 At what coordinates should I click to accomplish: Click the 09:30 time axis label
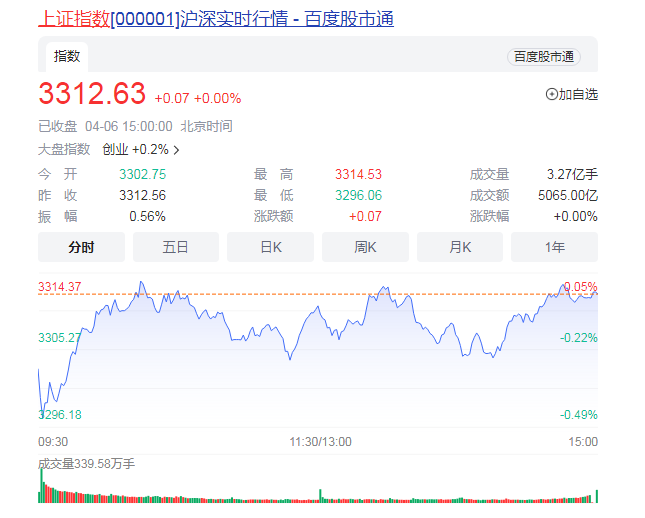point(53,441)
